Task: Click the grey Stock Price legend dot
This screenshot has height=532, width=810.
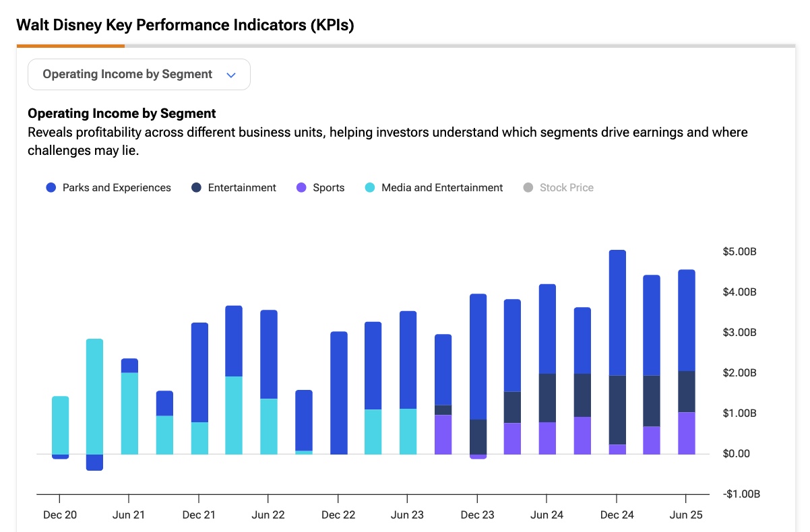Action: 528,188
